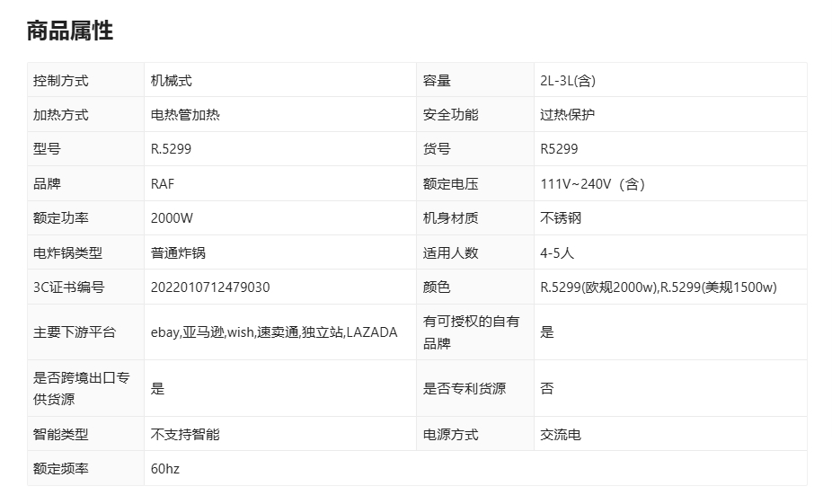Select the 3C certificate number 2022010712479030
The width and height of the screenshot is (832, 504).
pos(210,287)
